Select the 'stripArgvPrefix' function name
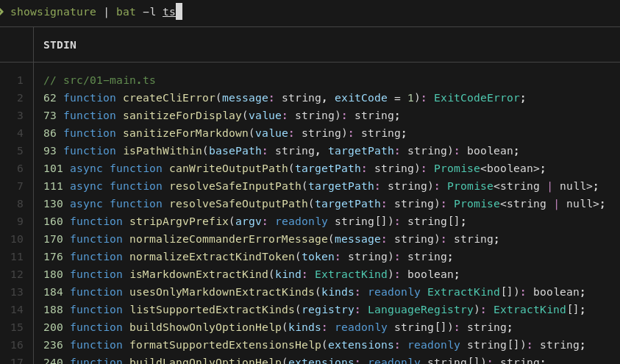This screenshot has width=620, height=364. click(x=179, y=221)
